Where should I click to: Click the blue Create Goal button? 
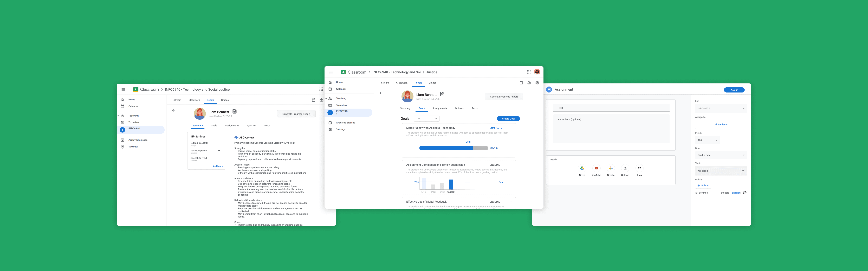coord(508,118)
